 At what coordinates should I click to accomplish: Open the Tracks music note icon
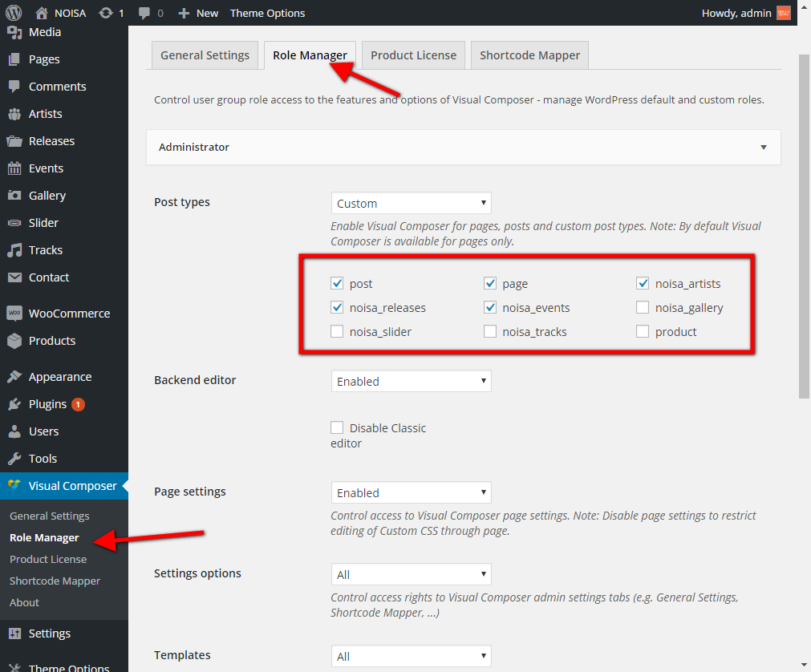(14, 250)
